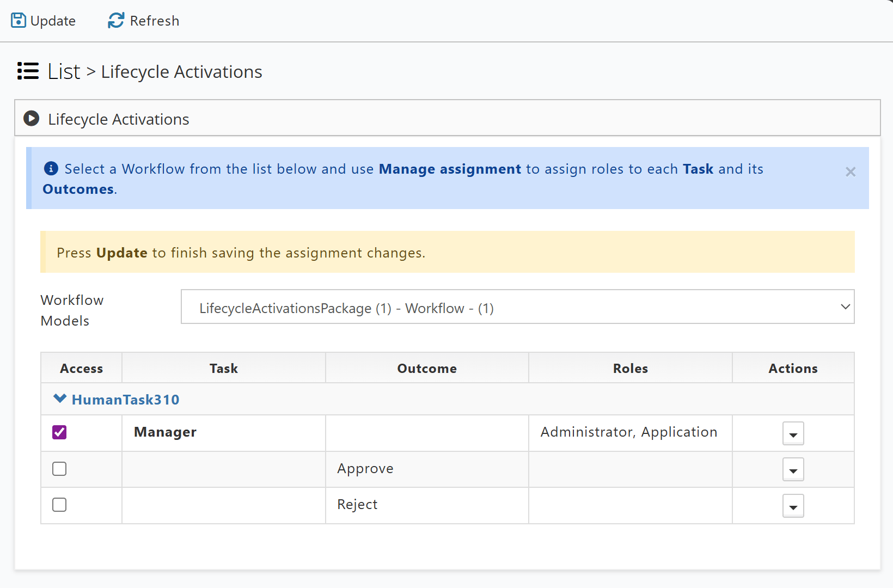Click the Reject outcome cell
Image resolution: width=893 pixels, height=588 pixels.
point(427,505)
